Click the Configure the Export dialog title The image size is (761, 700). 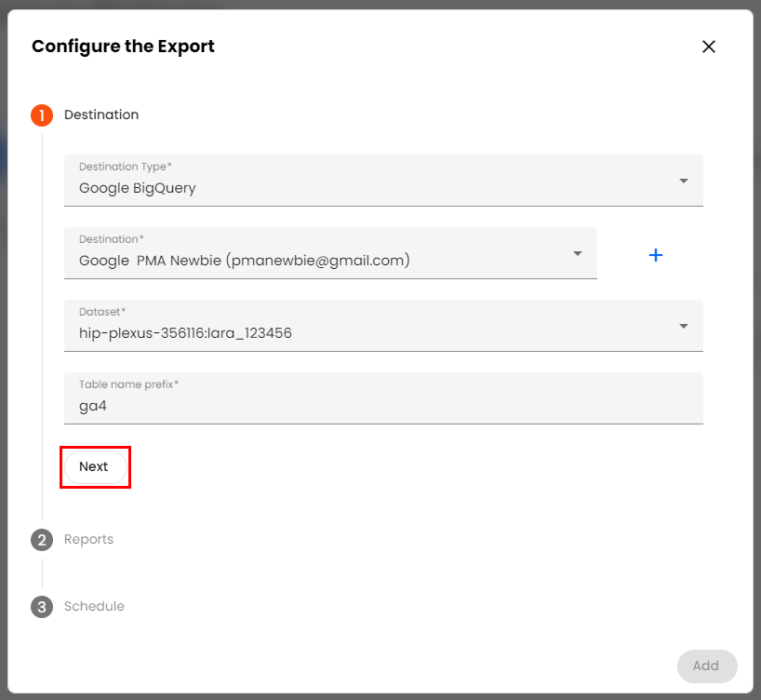[x=123, y=47]
